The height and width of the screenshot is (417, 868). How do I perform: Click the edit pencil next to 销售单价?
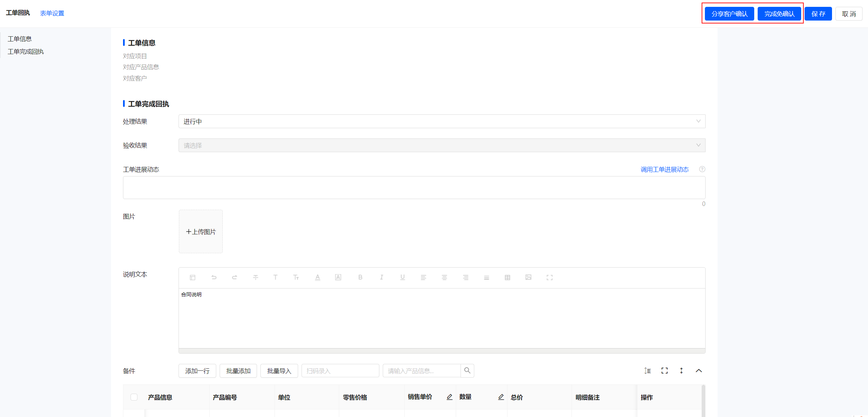pos(450,397)
